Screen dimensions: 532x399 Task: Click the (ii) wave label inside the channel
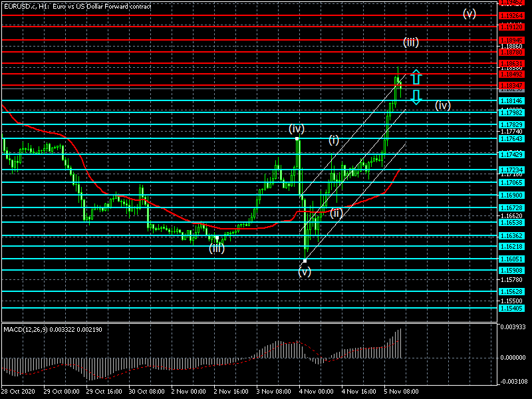point(336,213)
